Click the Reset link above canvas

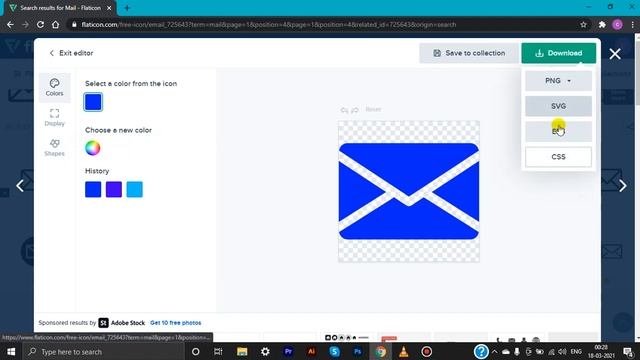tap(373, 109)
